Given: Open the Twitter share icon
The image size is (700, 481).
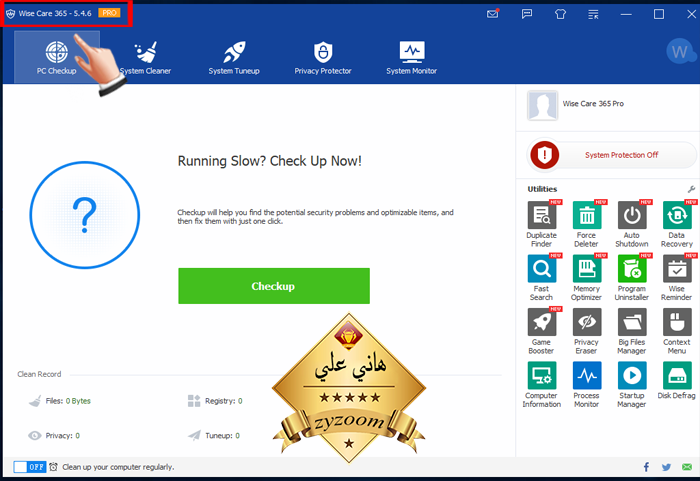Looking at the screenshot, I should click(667, 467).
